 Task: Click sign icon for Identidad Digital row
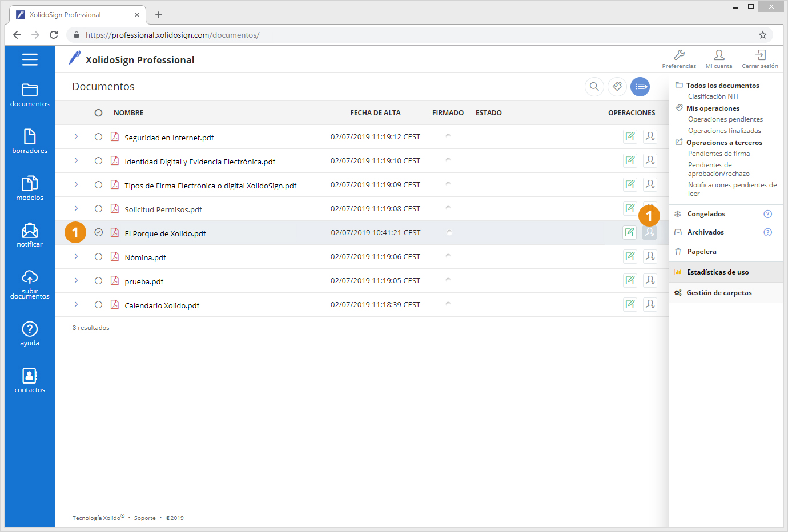pos(630,160)
